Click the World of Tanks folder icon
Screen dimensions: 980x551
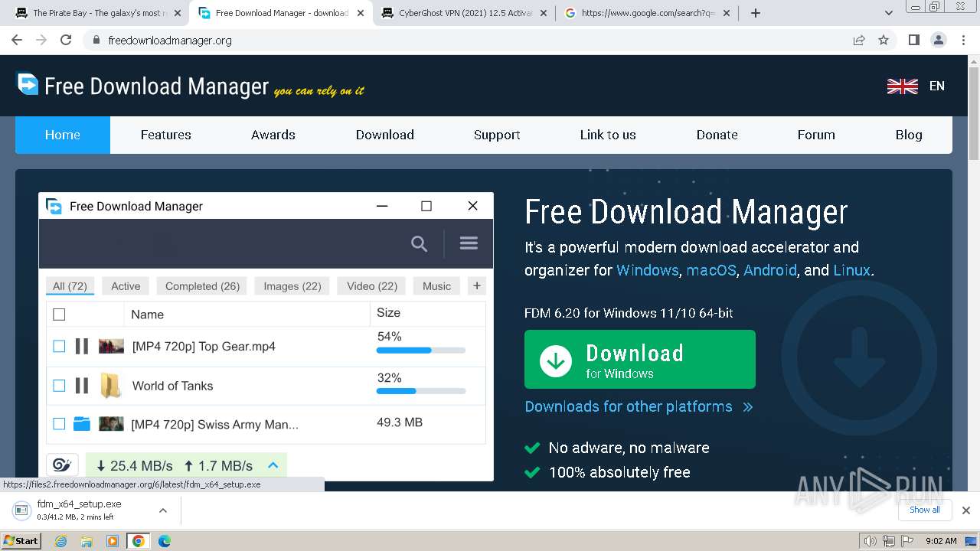[111, 386]
